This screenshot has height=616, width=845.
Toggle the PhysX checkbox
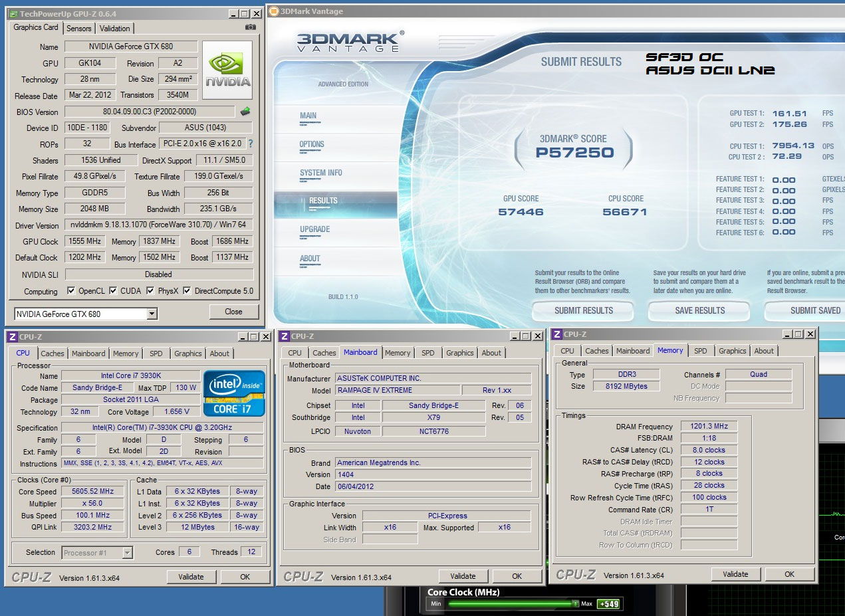[x=151, y=291]
